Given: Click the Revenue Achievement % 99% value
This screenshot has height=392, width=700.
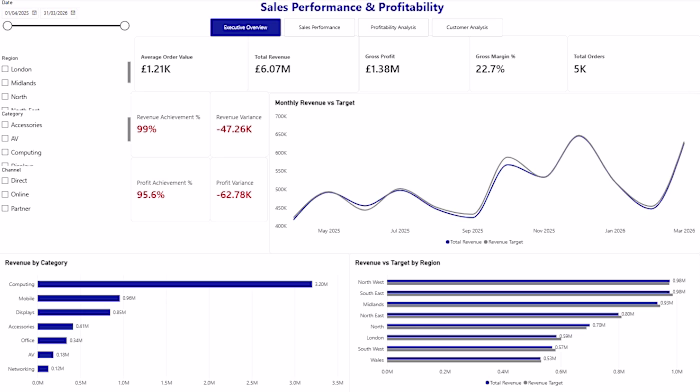Looking at the screenshot, I should click(146, 129).
